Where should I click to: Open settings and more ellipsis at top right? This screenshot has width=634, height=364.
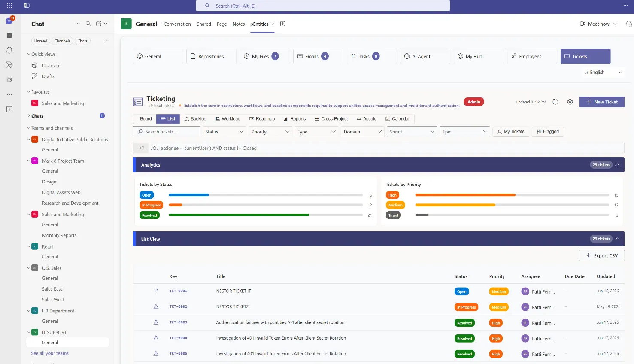(x=625, y=6)
